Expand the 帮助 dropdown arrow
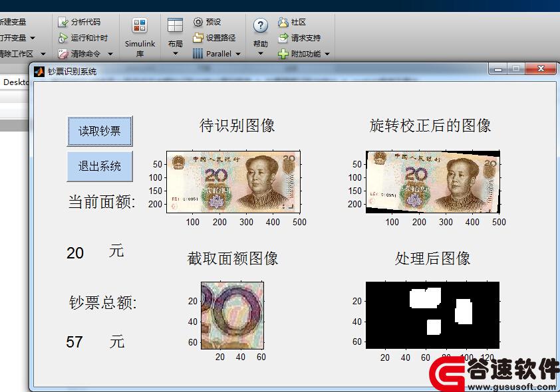560x392 pixels. (x=260, y=54)
